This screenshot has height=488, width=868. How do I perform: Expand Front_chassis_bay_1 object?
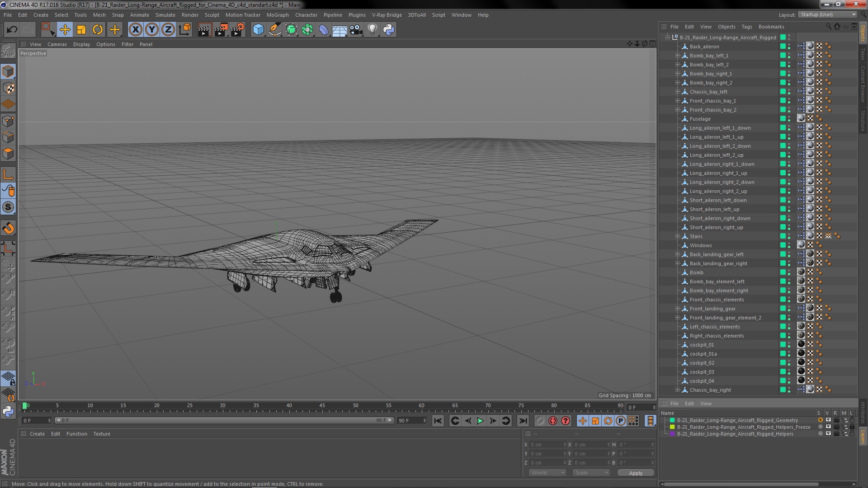[677, 101]
